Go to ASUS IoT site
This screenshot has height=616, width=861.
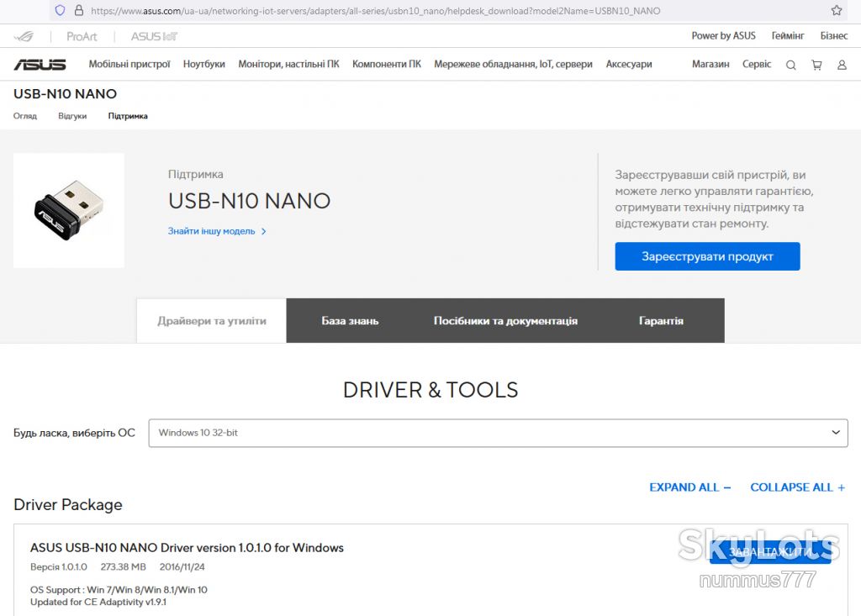[x=155, y=36]
